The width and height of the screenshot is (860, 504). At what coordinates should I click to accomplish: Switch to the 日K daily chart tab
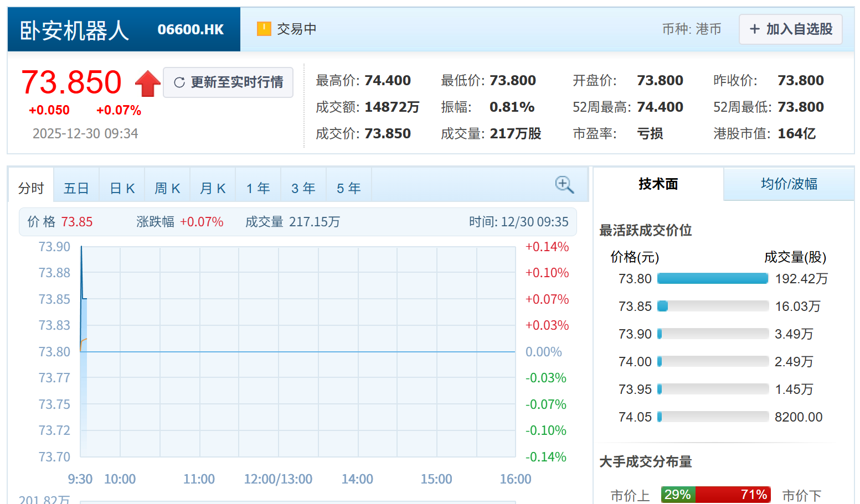pos(121,188)
